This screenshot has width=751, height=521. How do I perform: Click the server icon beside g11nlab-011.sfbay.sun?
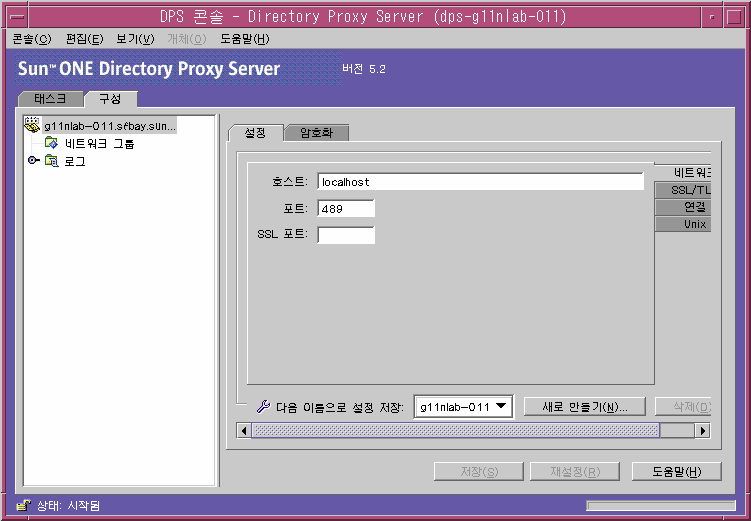pos(32,125)
